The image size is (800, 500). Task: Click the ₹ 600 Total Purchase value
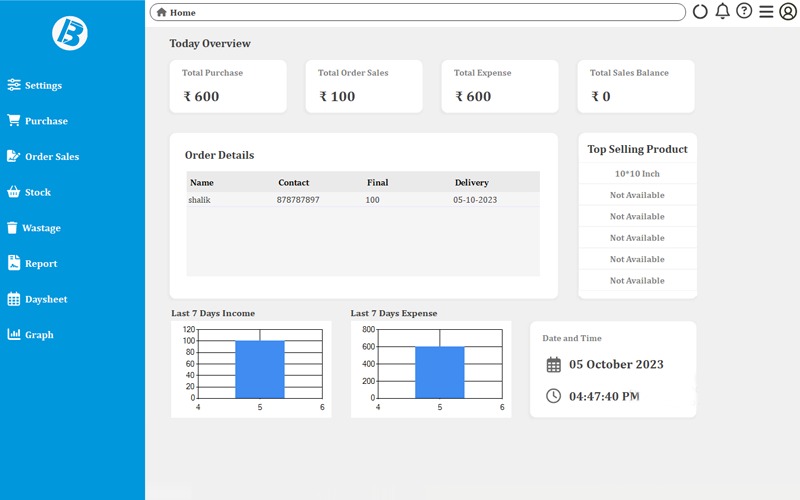(201, 96)
